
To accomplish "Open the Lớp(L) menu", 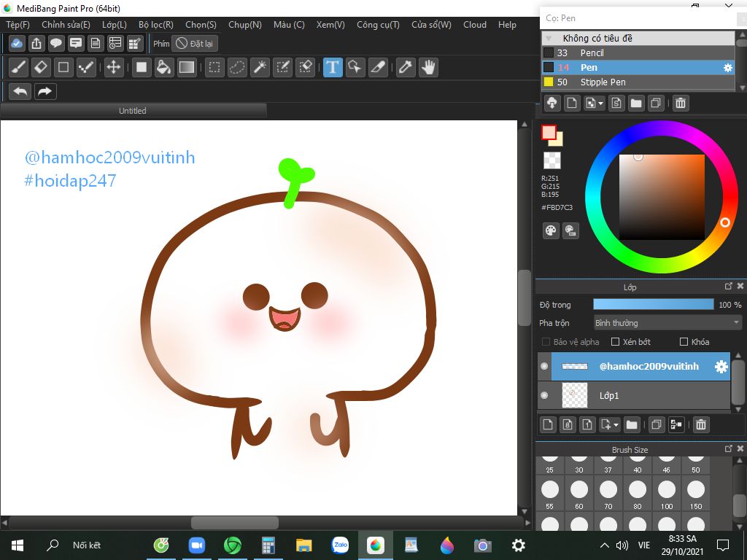I will [115, 25].
